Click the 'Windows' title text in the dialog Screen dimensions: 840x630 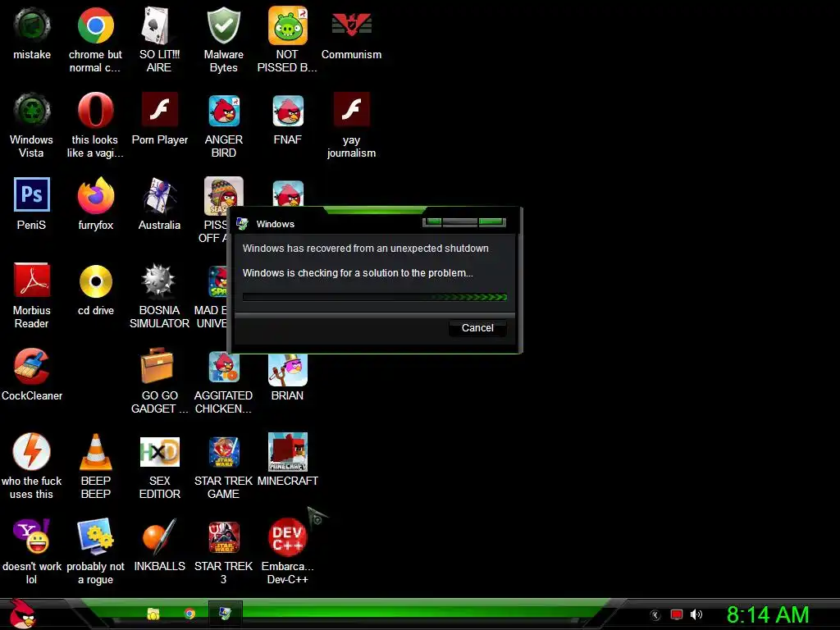click(275, 224)
